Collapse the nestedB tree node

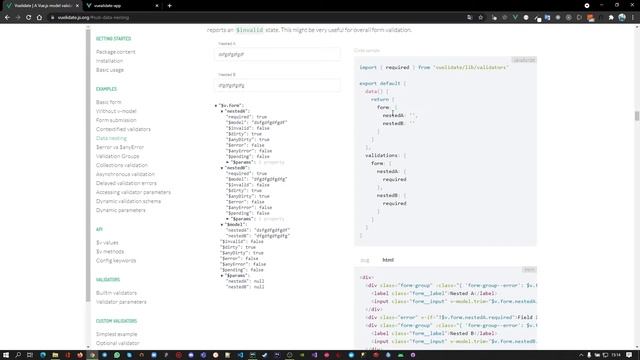pyautogui.click(x=222, y=168)
